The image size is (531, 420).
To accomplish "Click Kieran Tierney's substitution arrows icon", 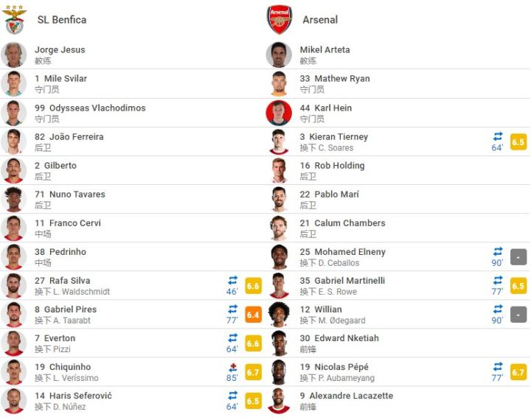I will click(498, 136).
